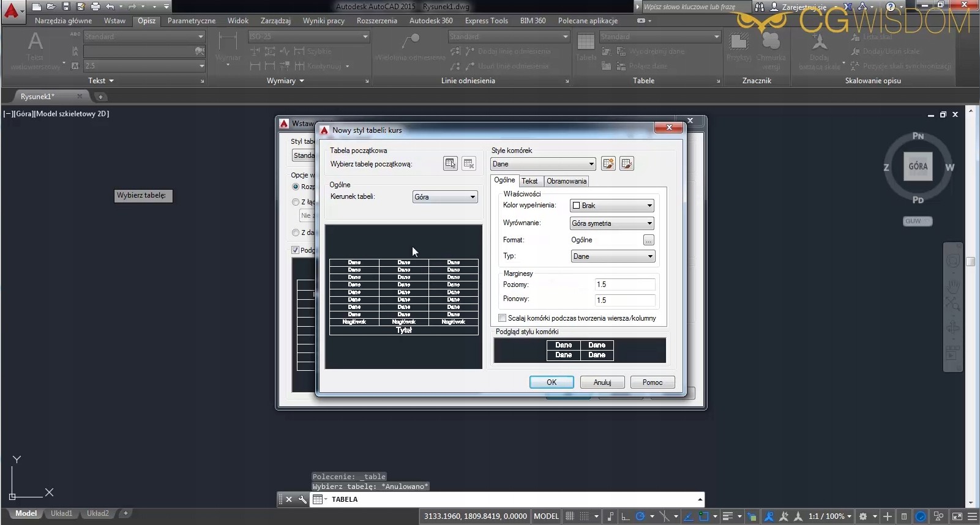
Task: Open the Kierunek tabeli dropdown
Action: tap(445, 197)
